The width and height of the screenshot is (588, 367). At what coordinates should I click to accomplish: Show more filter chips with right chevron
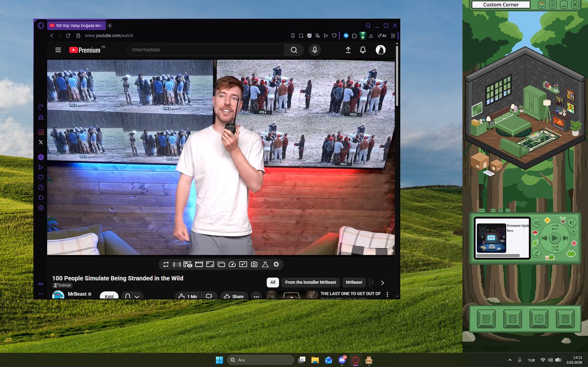point(383,283)
